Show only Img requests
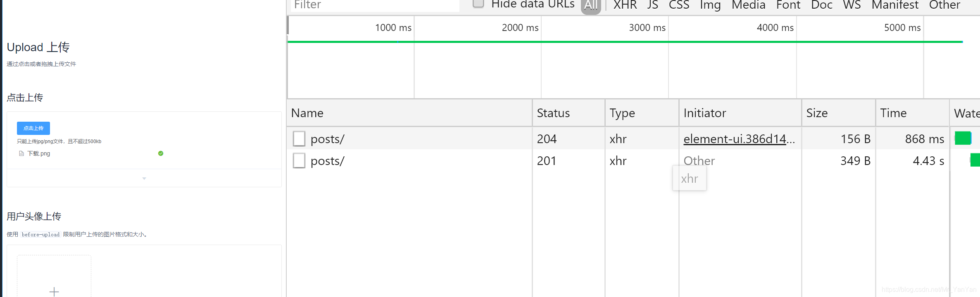Viewport: 980px width, 297px height. [x=710, y=5]
